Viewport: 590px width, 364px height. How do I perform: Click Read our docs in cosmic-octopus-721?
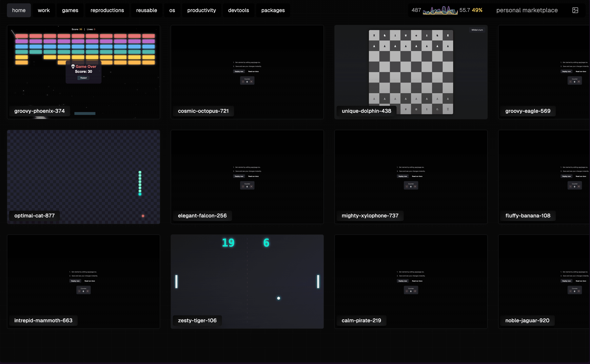[x=253, y=71]
